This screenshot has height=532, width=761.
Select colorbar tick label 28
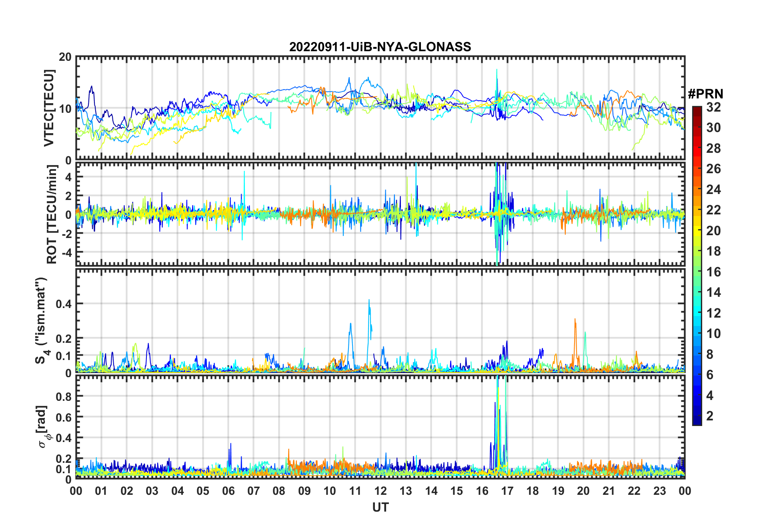pyautogui.click(x=713, y=148)
